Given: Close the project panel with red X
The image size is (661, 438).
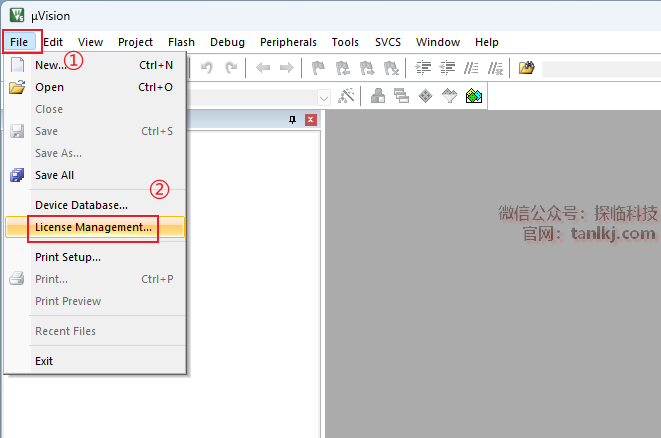Looking at the screenshot, I should tap(310, 120).
